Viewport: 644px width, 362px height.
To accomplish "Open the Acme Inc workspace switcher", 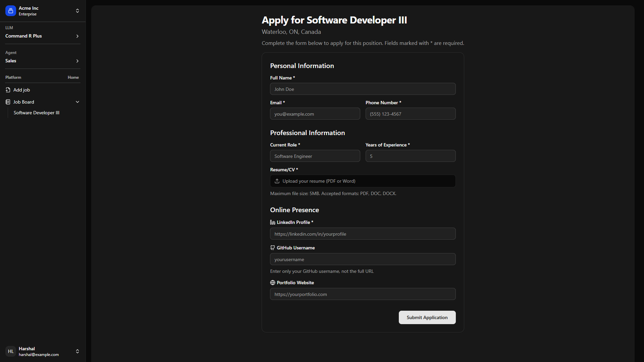I will pos(77,11).
